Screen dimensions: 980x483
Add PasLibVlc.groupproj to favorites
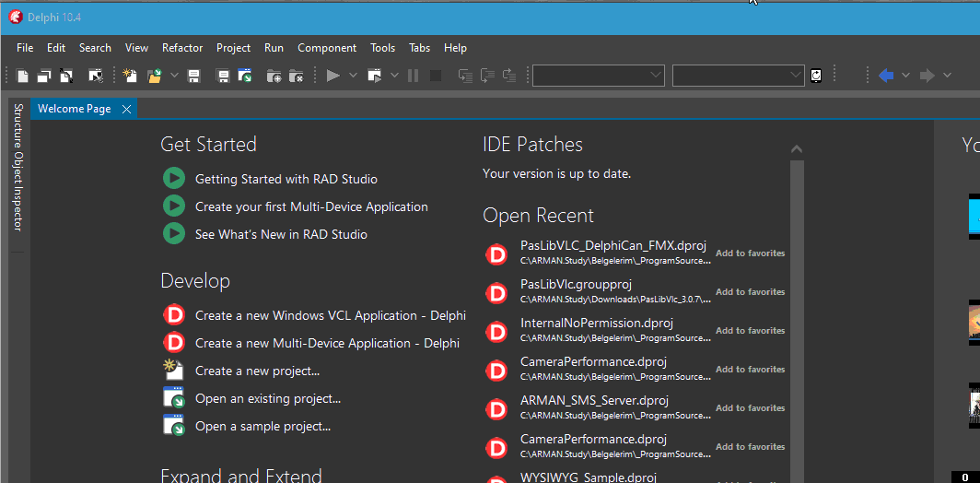pyautogui.click(x=750, y=292)
